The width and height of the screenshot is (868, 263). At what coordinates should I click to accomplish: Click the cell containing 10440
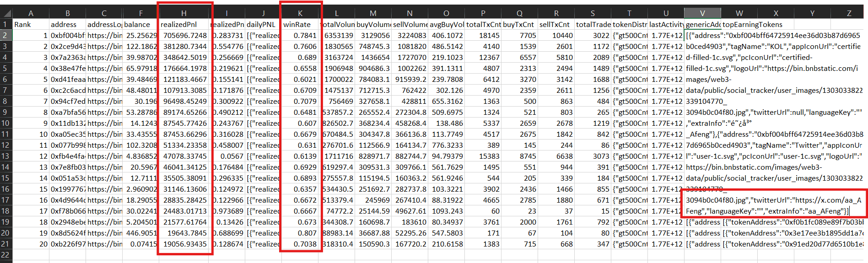(556, 35)
